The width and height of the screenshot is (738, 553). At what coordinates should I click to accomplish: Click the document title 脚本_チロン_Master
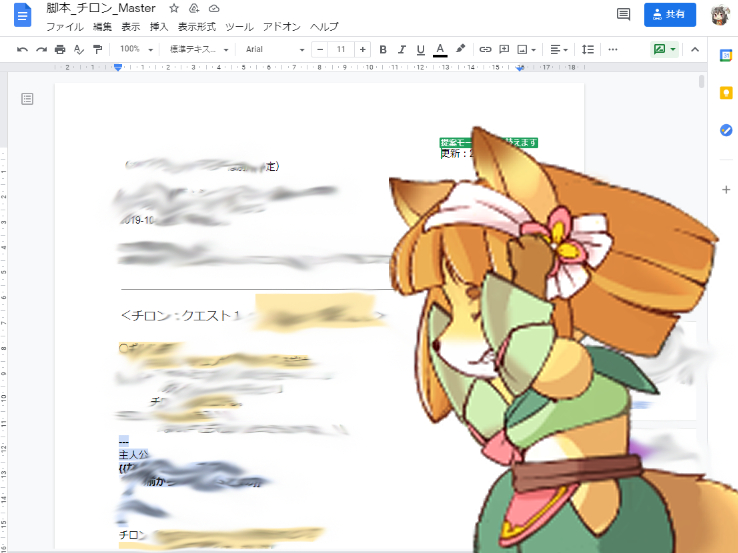click(x=101, y=8)
